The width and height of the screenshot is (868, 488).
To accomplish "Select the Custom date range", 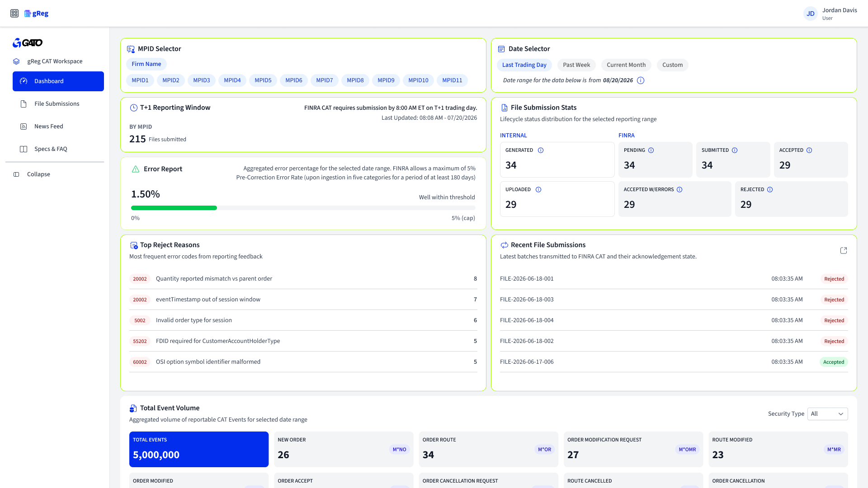I will 673,65.
